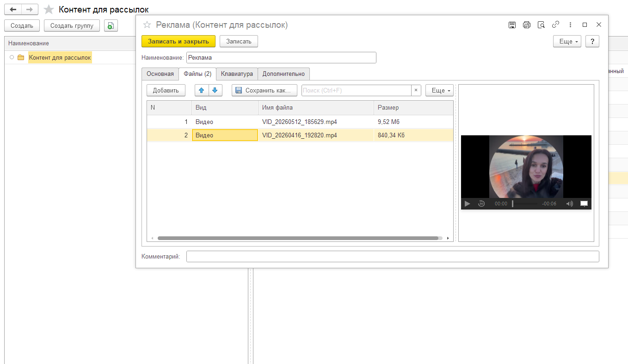Click the Добавить button
Viewport: 628px width, 364px height.
pos(166,91)
